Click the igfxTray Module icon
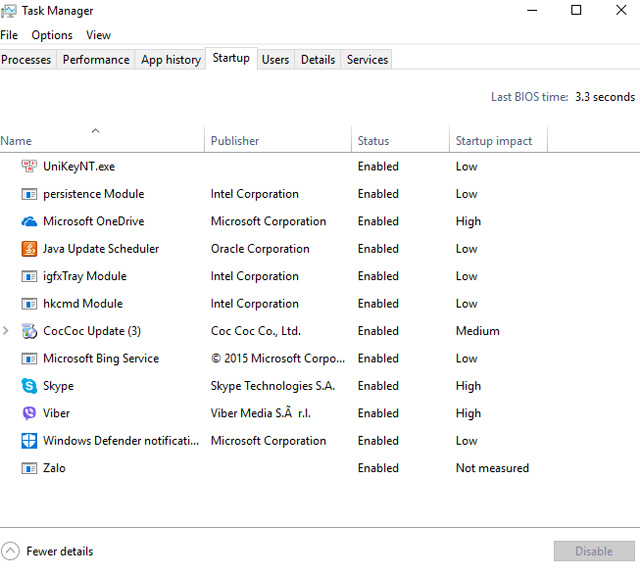 29,276
